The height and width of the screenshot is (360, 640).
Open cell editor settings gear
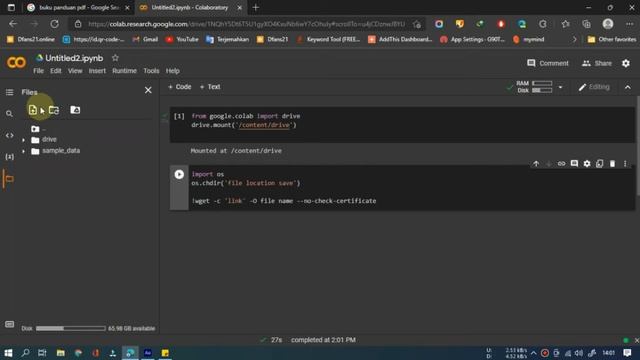pyautogui.click(x=587, y=164)
